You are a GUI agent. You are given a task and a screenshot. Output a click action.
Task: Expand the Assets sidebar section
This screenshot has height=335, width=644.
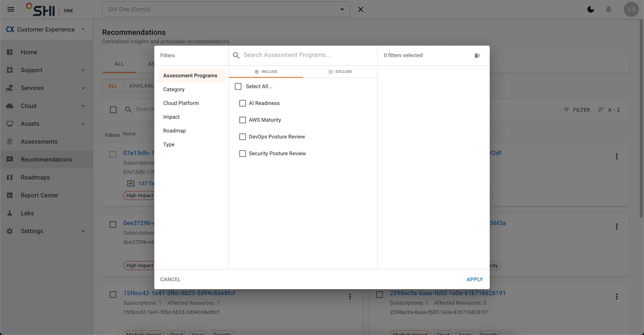83,124
